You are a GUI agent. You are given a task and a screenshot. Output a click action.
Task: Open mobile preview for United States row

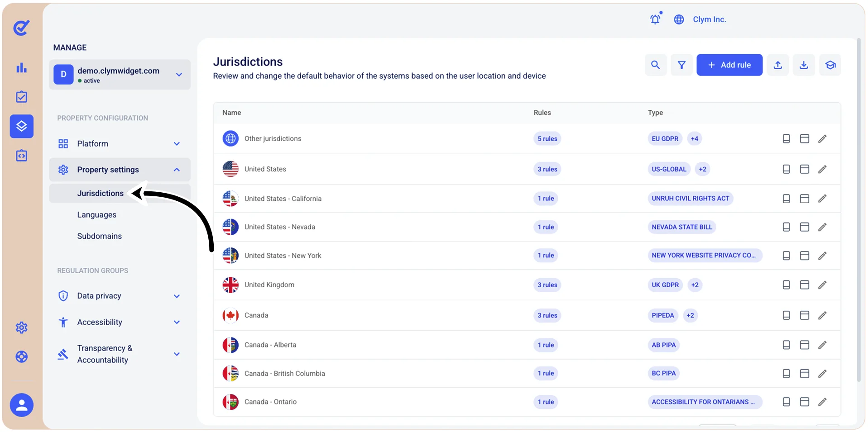pos(786,169)
